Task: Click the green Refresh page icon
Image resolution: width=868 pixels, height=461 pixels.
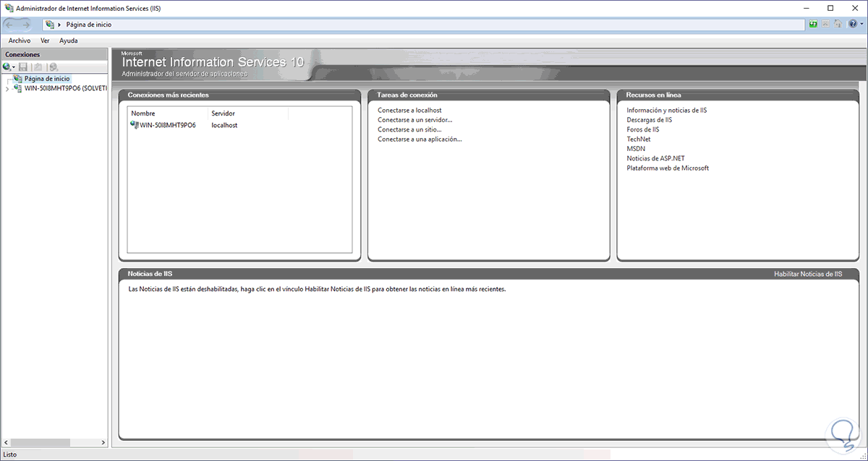Action: pyautogui.click(x=814, y=24)
